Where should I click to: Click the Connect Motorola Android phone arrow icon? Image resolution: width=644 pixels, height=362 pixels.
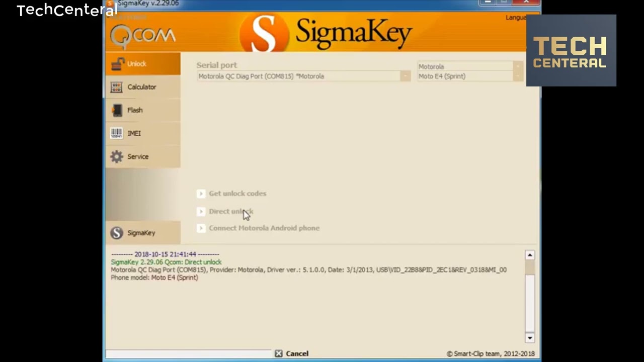coord(201,228)
